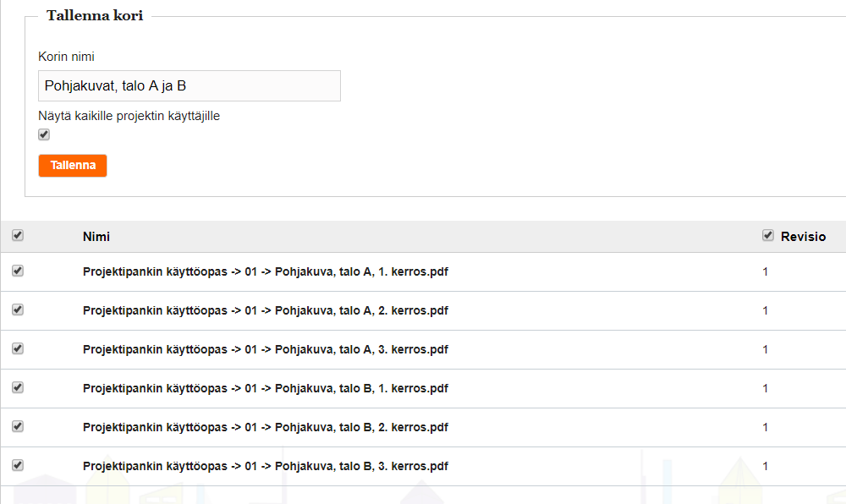This screenshot has height=504, width=846.
Task: Open Pohjakuva, talo B, 3. kerros.pdf
Action: [265, 467]
